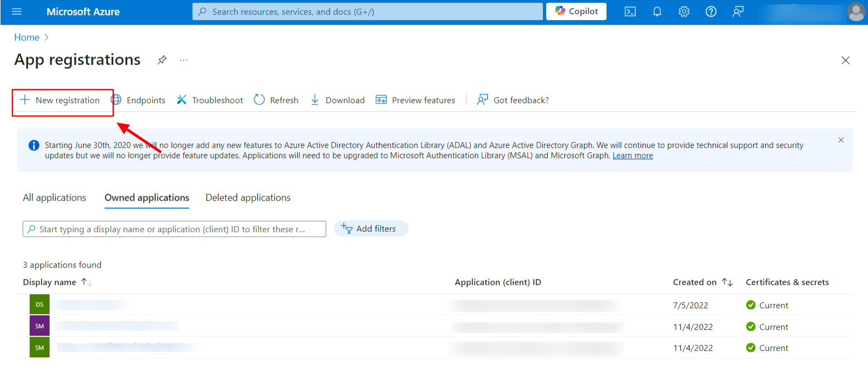The width and height of the screenshot is (868, 367).
Task: Focus the global search resources box
Action: pos(368,11)
